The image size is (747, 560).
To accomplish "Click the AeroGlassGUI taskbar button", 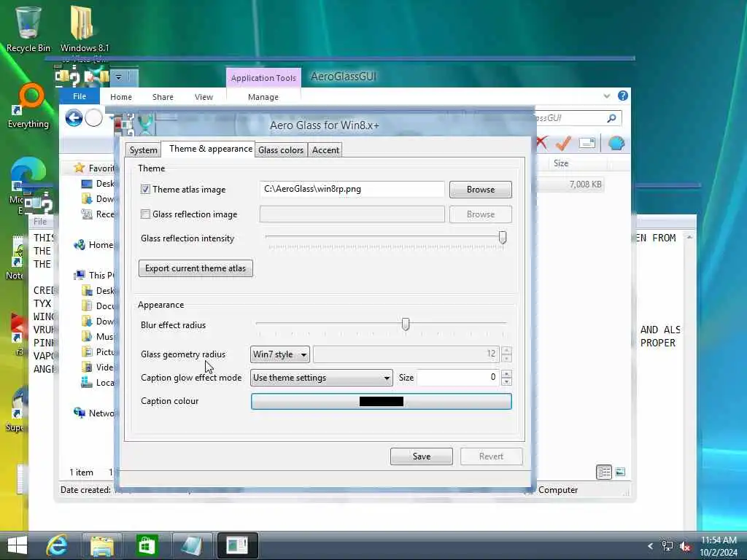I will (237, 545).
